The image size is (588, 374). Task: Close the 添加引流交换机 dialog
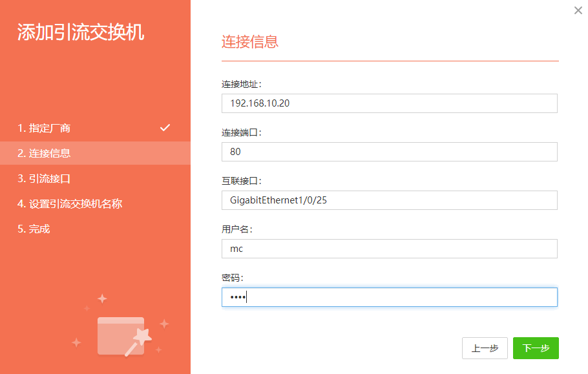click(578, 10)
